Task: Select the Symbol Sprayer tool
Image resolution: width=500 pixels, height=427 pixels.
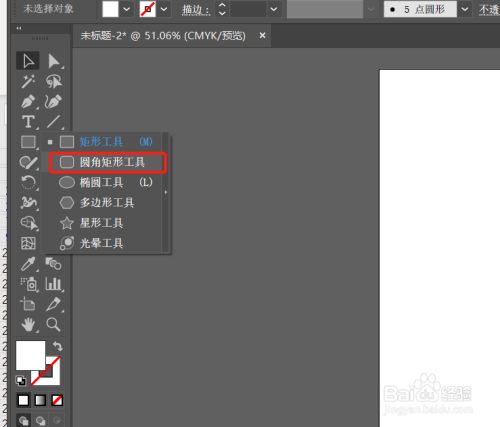Action: click(29, 284)
